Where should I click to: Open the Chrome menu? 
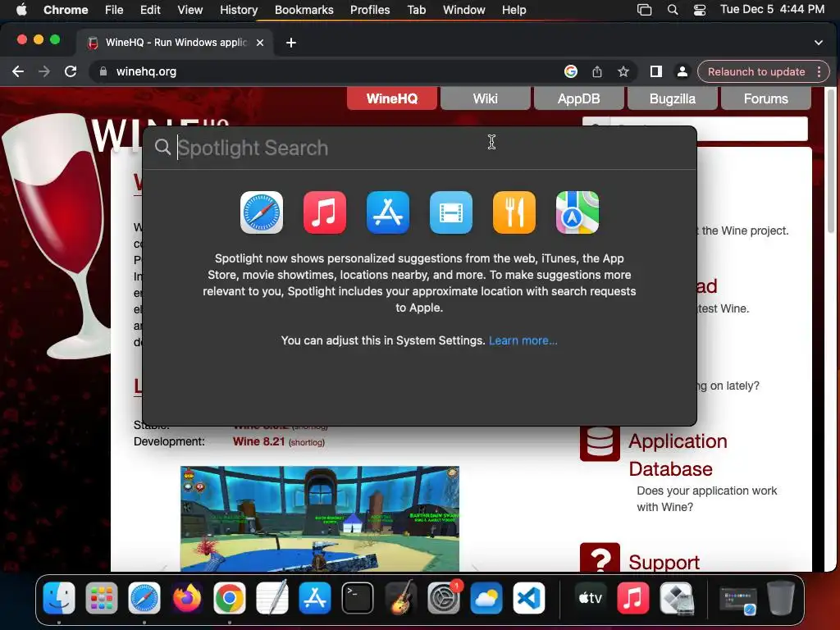(x=66, y=10)
